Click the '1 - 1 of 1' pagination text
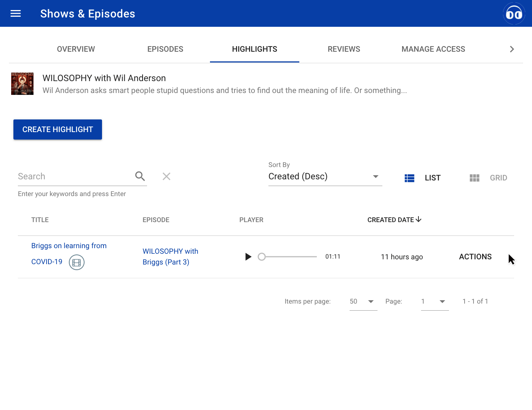532x410 pixels. coord(475,301)
